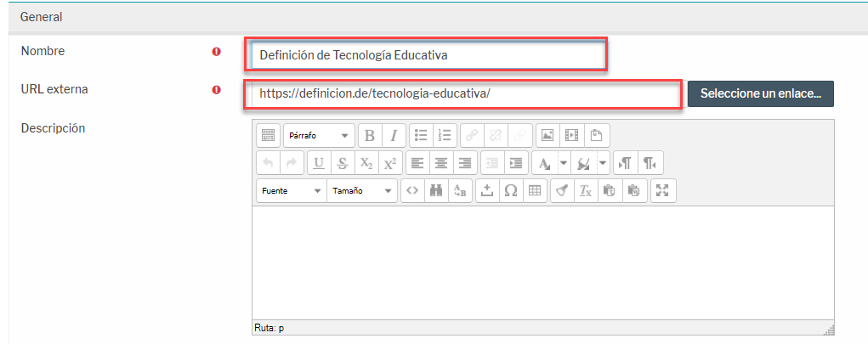Open find and replace binoculars icon
868x344 pixels.
click(x=436, y=191)
